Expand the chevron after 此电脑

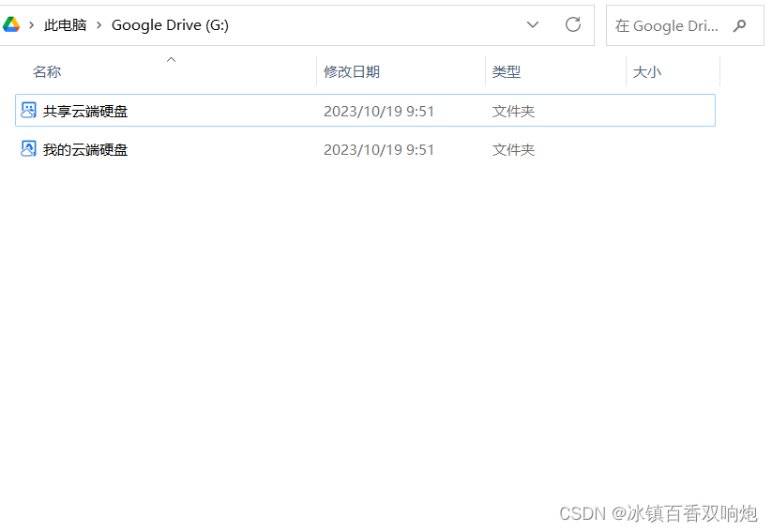(98, 25)
